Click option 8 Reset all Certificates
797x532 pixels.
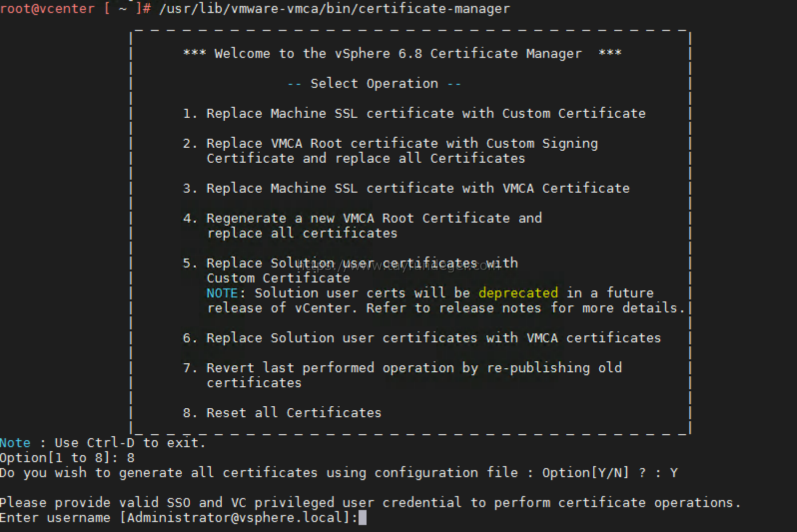282,413
